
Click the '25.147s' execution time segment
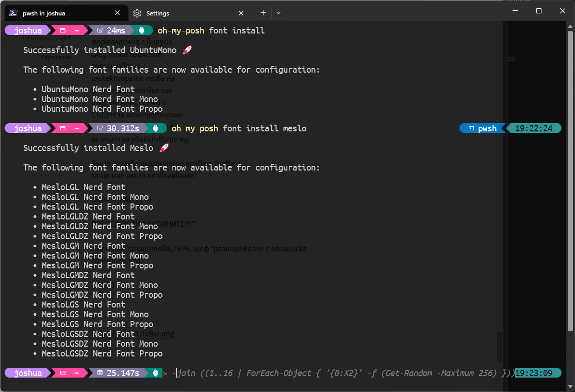[x=118, y=373]
